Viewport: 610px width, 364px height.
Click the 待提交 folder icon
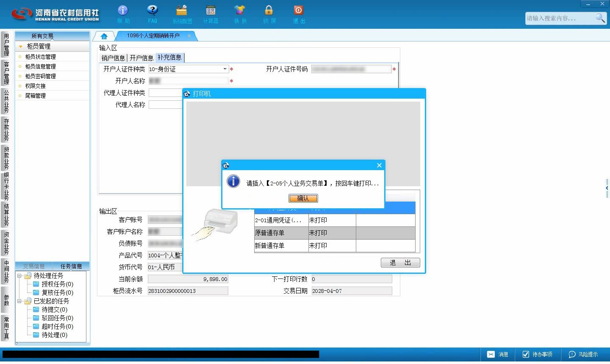click(36, 309)
